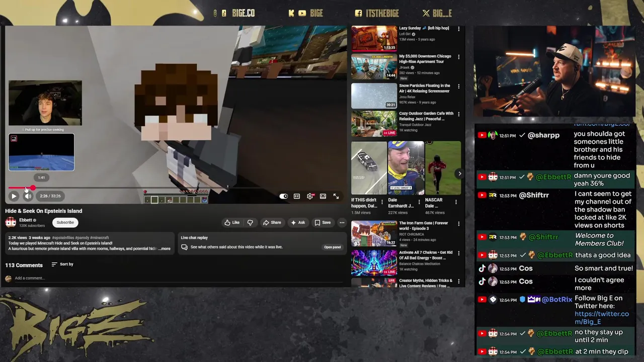
Task: Open the player settings gear
Action: 310,196
